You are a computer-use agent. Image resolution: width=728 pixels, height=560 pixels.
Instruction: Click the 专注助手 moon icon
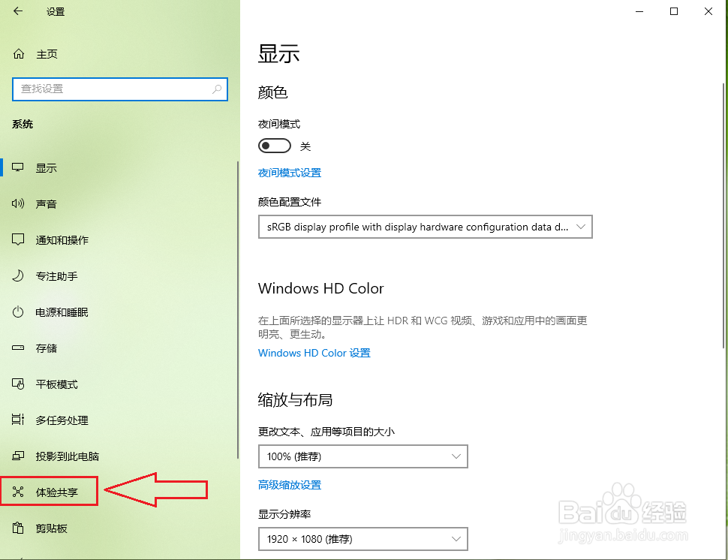pos(18,275)
